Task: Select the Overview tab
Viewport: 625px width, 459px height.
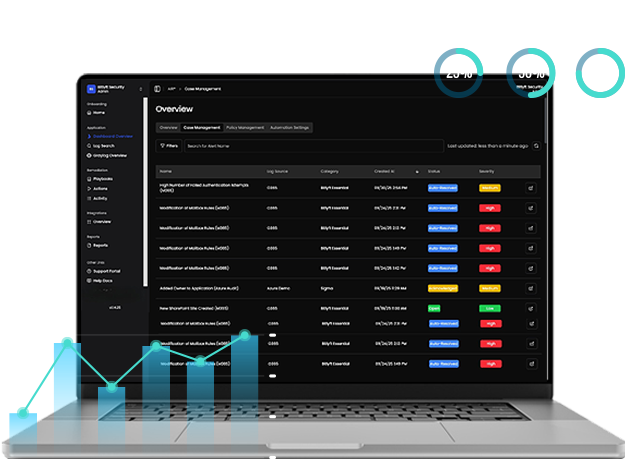Action: click(168, 128)
